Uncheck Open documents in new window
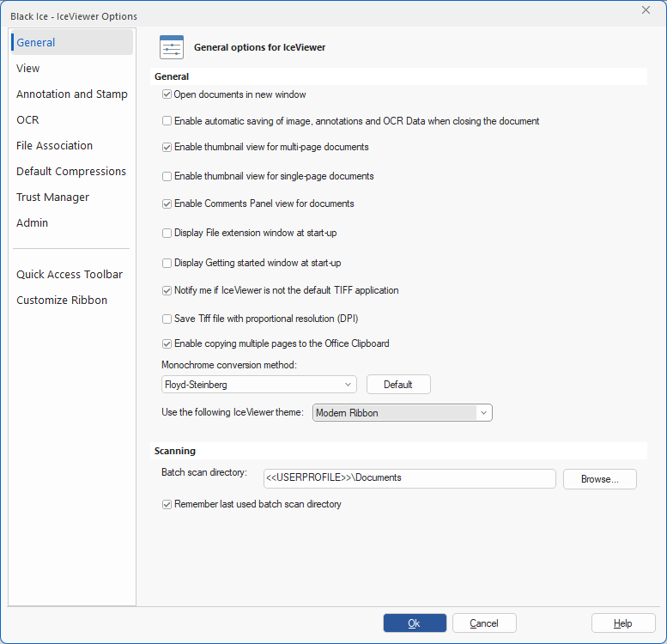The width and height of the screenshot is (667, 644). pyautogui.click(x=167, y=94)
